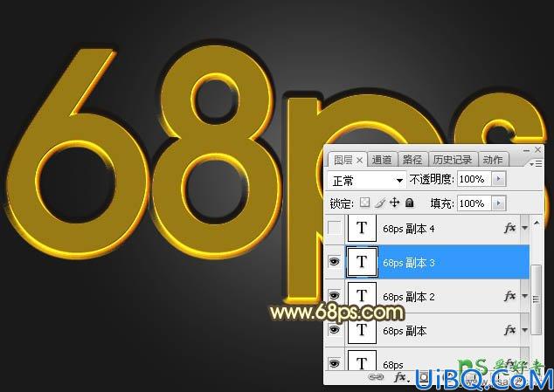
Task: Select 68ps 副本 layer thumbnail
Action: [x=362, y=329]
